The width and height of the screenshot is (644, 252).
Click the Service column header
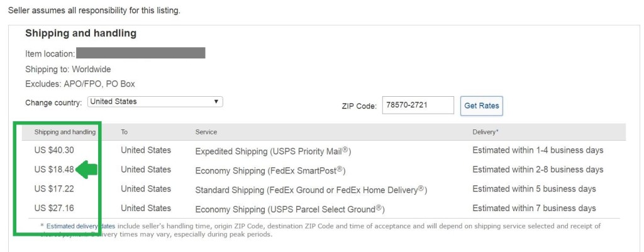coord(206,132)
